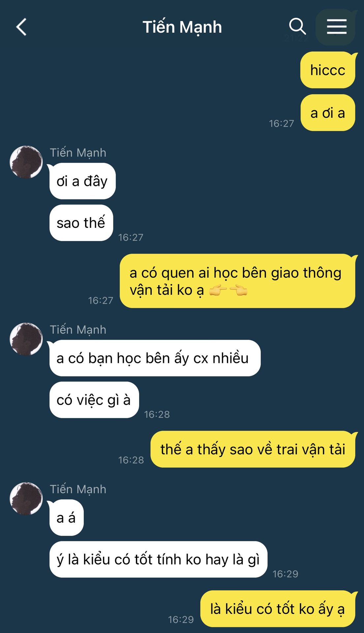Tap the avatar next to 'a có bạn học' message
This screenshot has width=364, height=633.
(26, 339)
